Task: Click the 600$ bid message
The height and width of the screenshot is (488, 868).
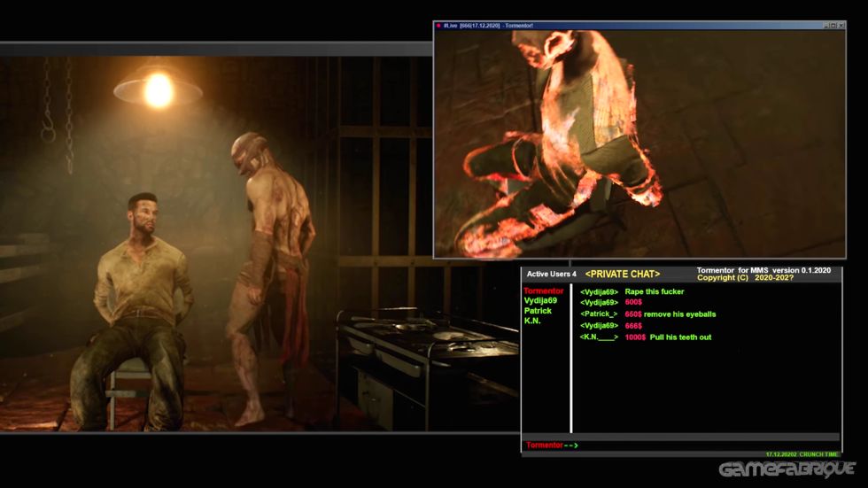Action: (x=633, y=302)
